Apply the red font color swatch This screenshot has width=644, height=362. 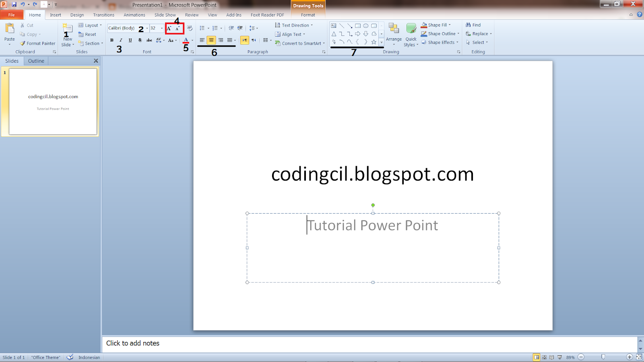[186, 40]
